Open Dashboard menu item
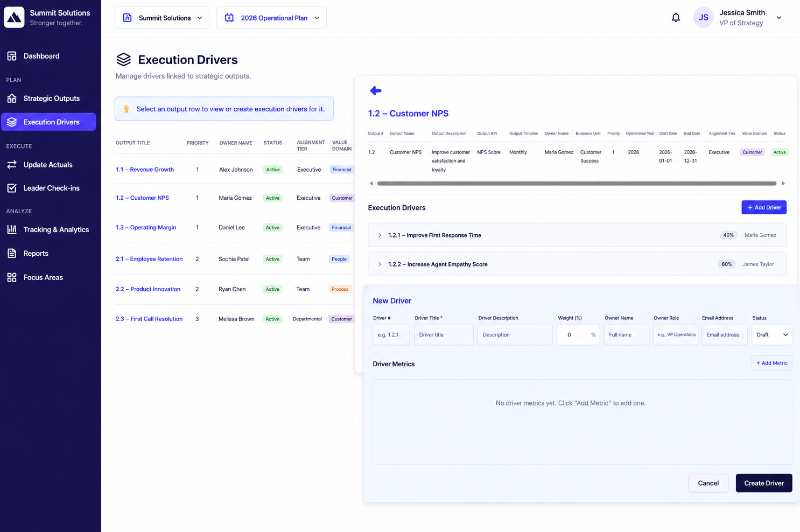 point(48,56)
